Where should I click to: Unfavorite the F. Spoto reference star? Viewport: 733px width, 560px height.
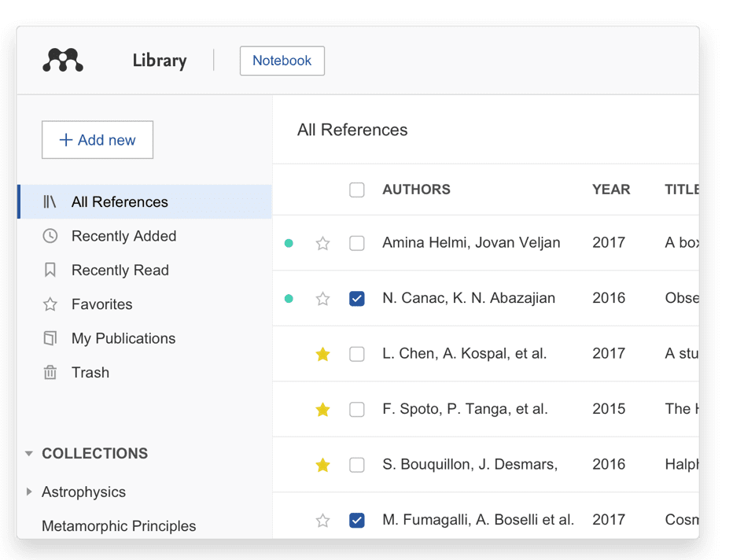[x=322, y=410]
